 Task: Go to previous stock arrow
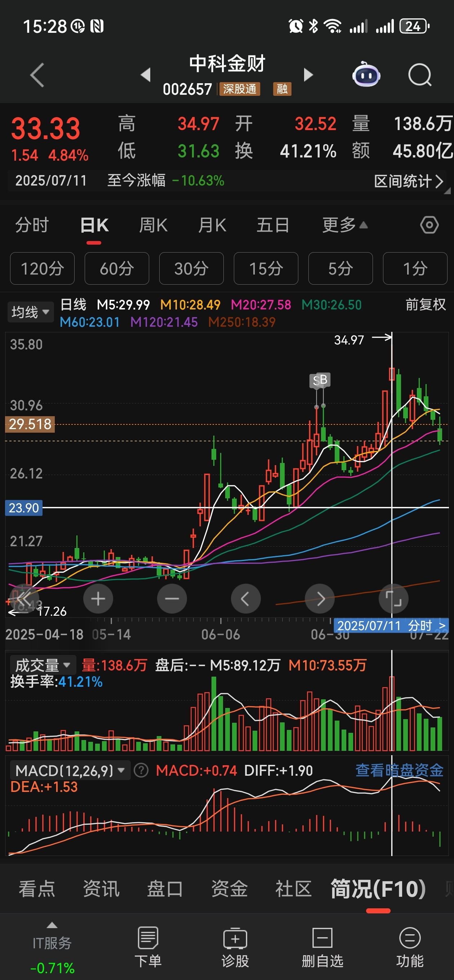coord(146,75)
